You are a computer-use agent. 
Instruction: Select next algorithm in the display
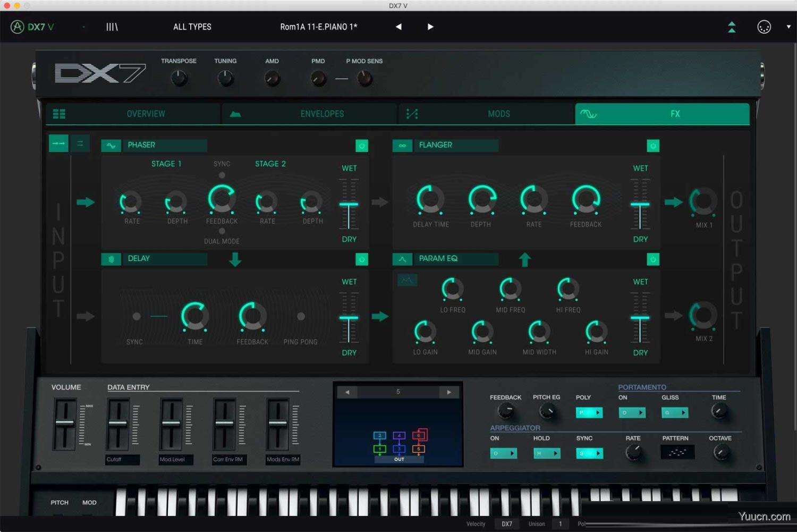[449, 392]
